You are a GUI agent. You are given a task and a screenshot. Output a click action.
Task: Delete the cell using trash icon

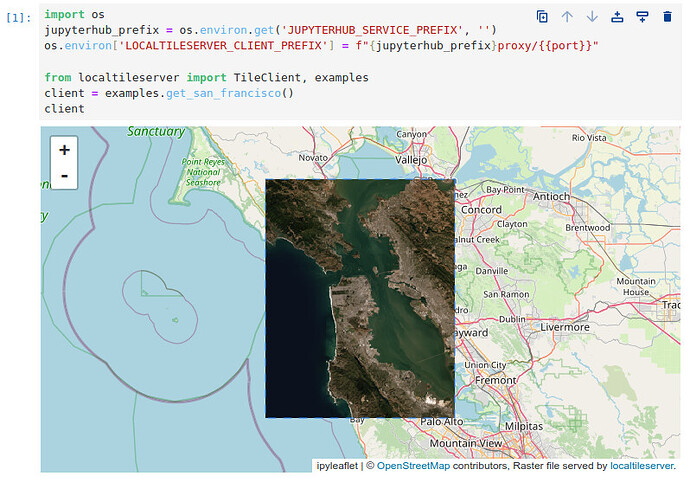(667, 16)
